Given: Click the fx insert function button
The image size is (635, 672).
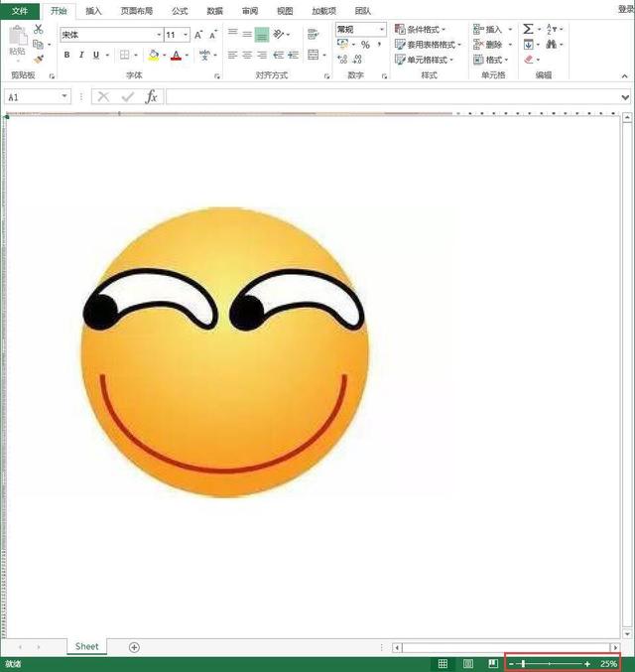Looking at the screenshot, I should [151, 97].
